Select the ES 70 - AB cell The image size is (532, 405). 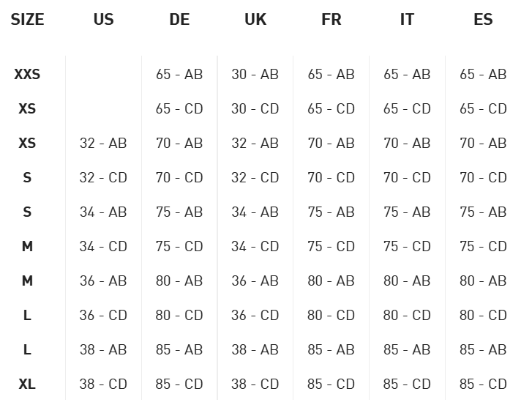[x=483, y=143]
